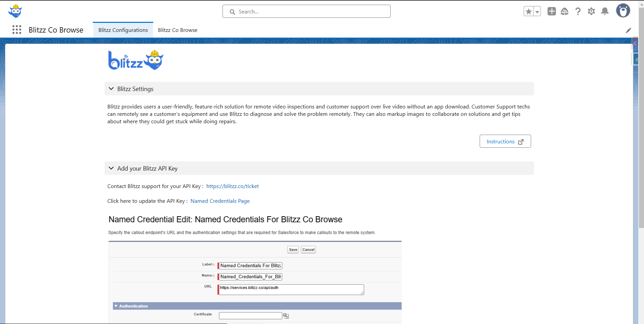Click the Named Credential Edit heading

pyautogui.click(x=225, y=219)
